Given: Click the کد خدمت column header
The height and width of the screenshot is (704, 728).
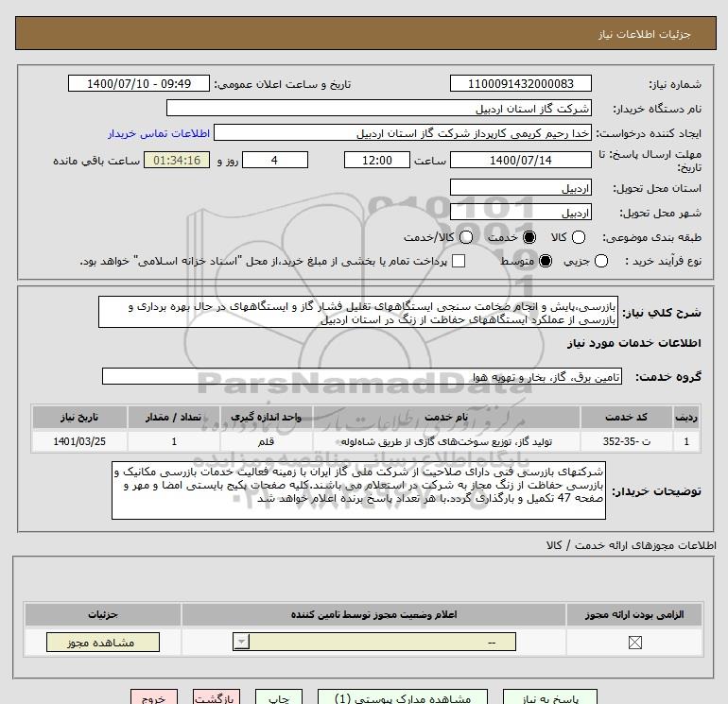Looking at the screenshot, I should pyautogui.click(x=626, y=417).
